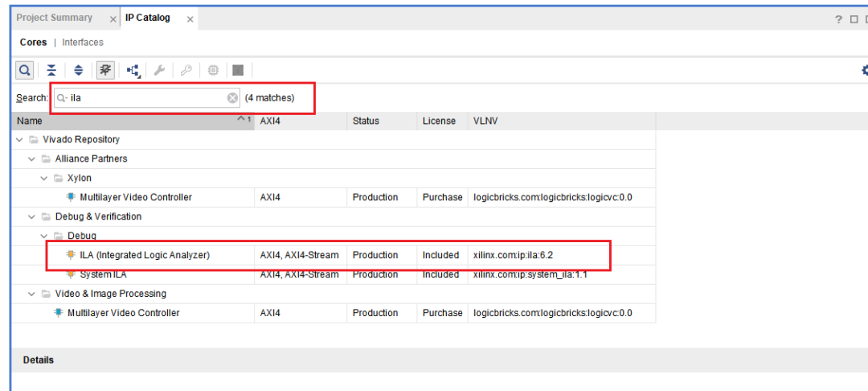Click the gray stop square icon
The image size is (868, 391).
coord(238,70)
